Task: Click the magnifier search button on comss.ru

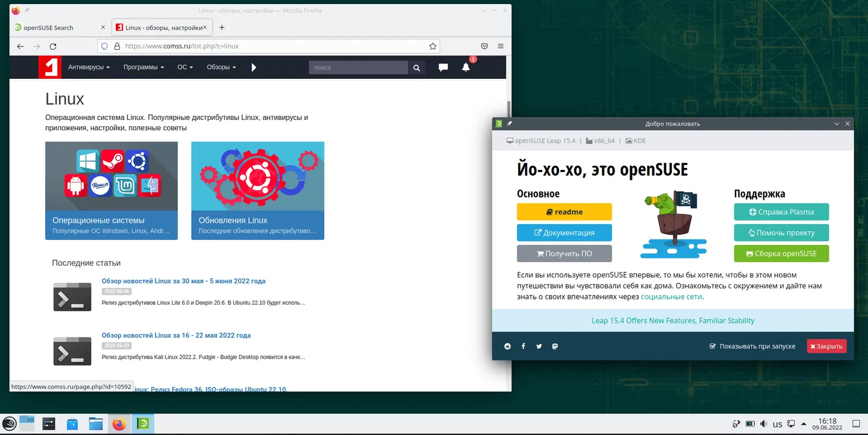Action: [x=417, y=68]
